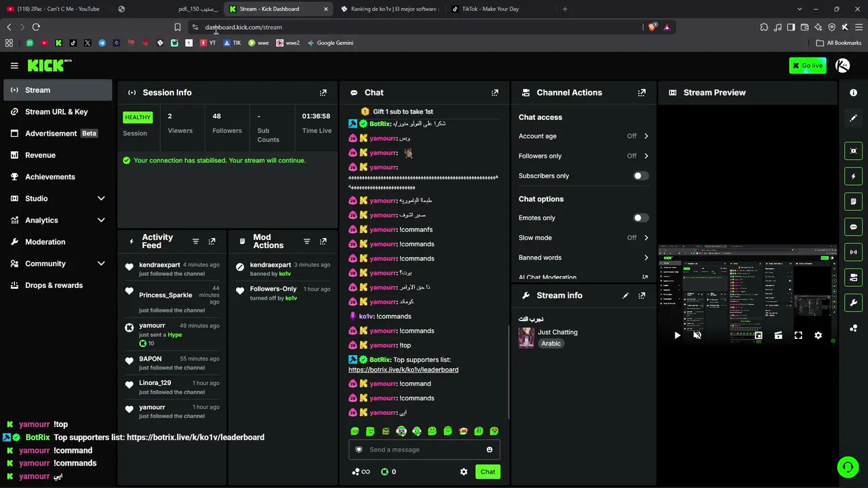Open the Account age setting
The width and height of the screenshot is (868, 488).
click(583, 136)
